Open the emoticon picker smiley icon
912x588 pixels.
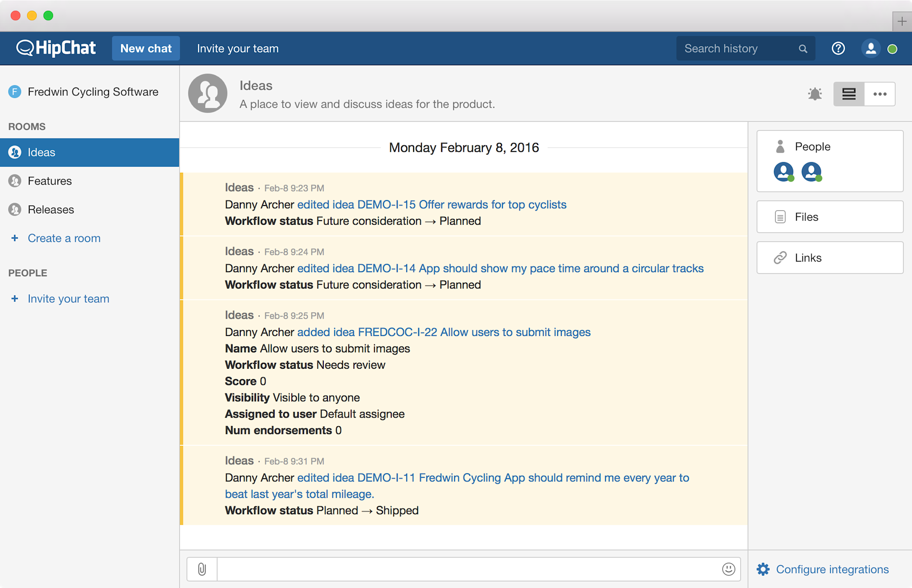[728, 569]
